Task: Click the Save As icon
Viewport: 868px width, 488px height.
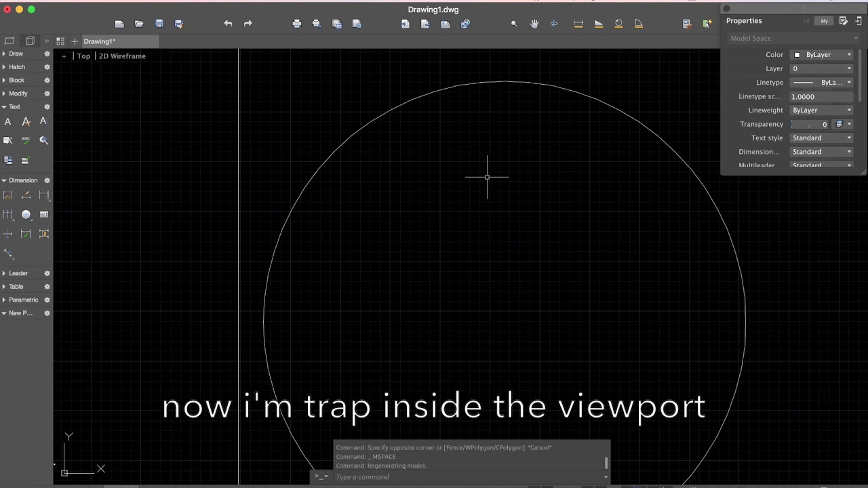Action: click(x=179, y=24)
